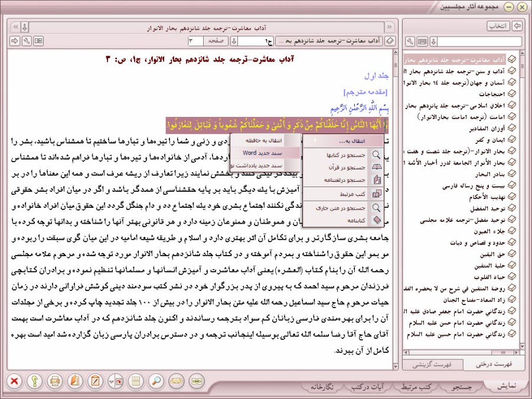Select أوزان المقادیر in the book list
This screenshot has width=532, height=399.
click(487, 128)
